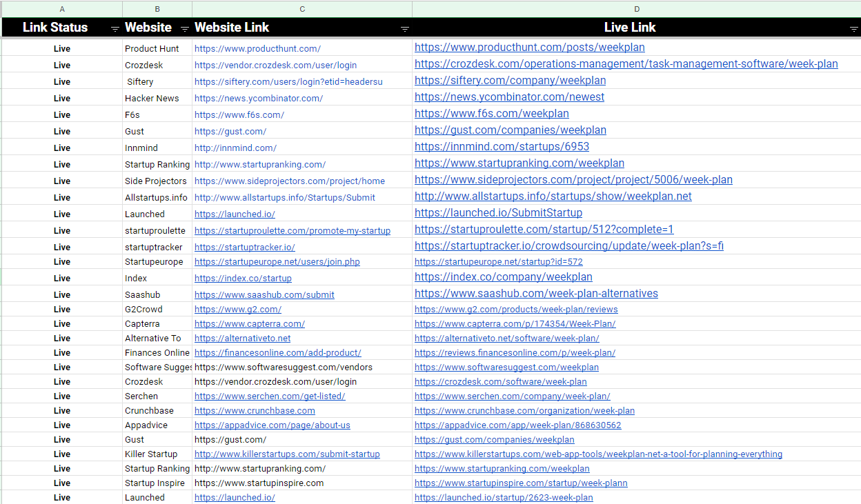This screenshot has height=504, width=861.
Task: Click the Website Link header cell
Action: [302, 28]
